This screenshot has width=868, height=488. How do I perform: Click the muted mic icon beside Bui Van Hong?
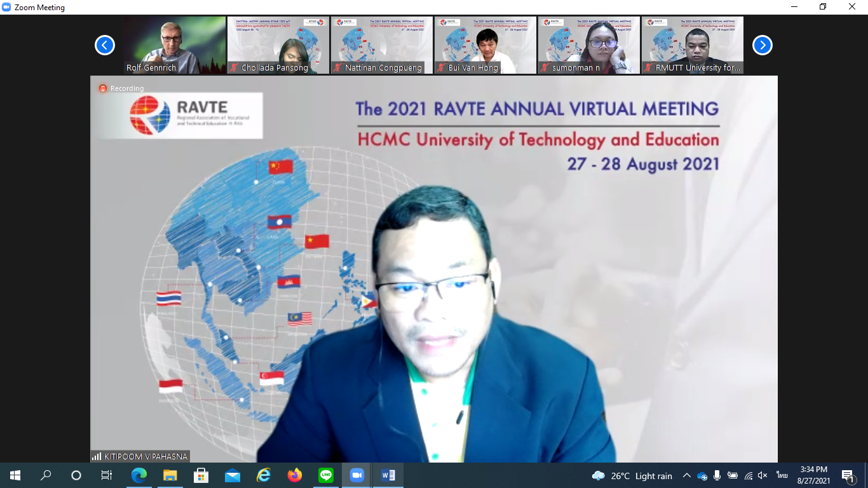click(x=442, y=67)
